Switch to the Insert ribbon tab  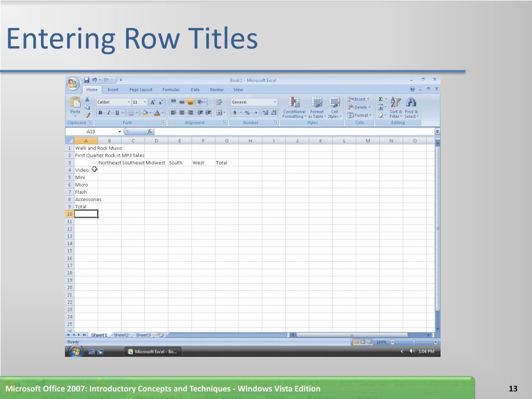coord(113,89)
